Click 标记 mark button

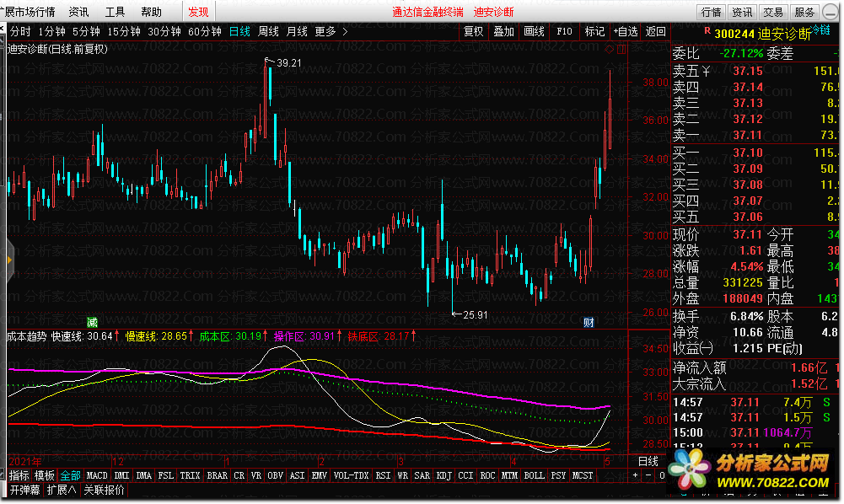pos(594,32)
